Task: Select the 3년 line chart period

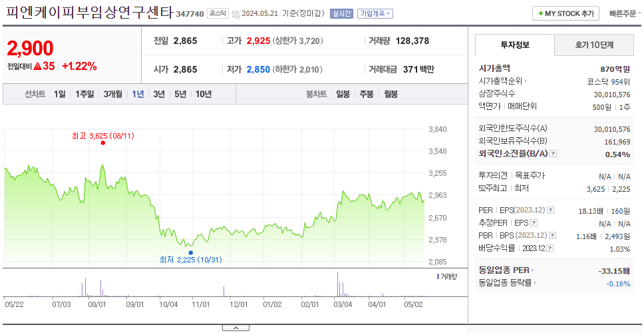Action: 159,94
